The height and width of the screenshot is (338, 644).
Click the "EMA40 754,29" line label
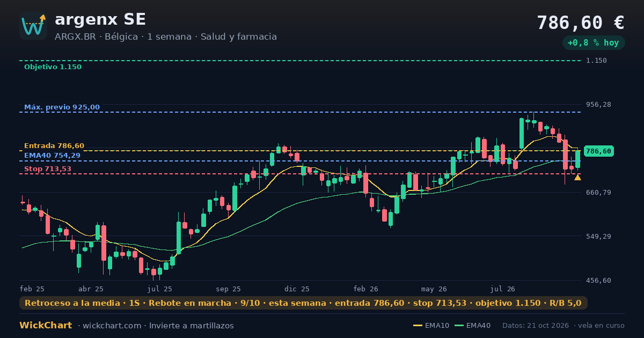(x=52, y=156)
